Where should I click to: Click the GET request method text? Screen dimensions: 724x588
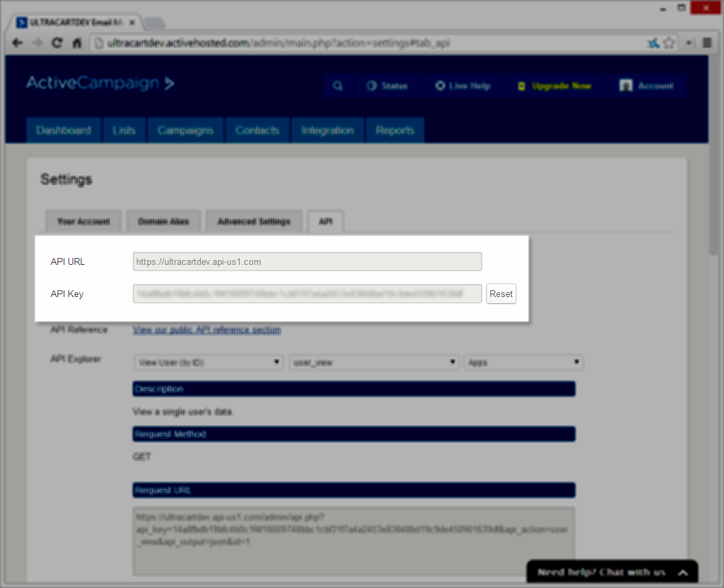tap(142, 457)
